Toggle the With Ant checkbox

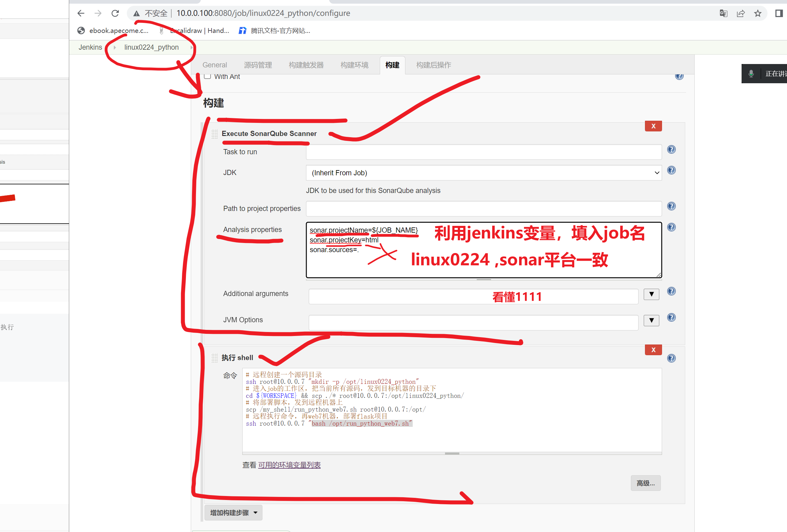[x=208, y=76]
